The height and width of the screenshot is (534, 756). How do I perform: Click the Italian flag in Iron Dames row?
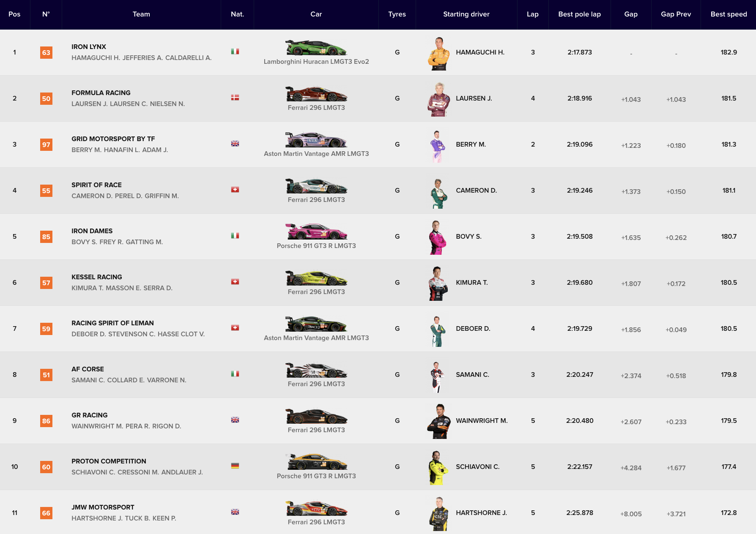pos(235,236)
